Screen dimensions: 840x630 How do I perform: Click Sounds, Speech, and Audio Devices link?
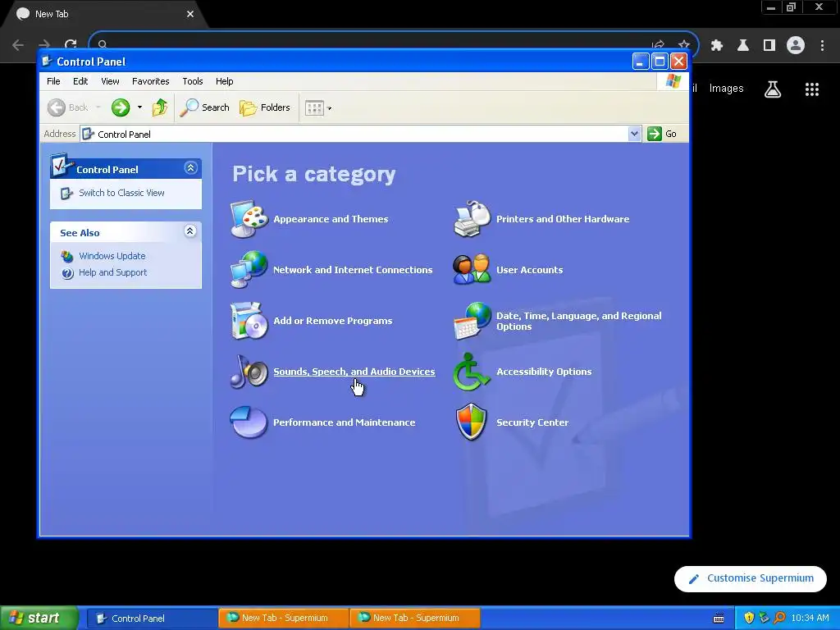pyautogui.click(x=354, y=372)
